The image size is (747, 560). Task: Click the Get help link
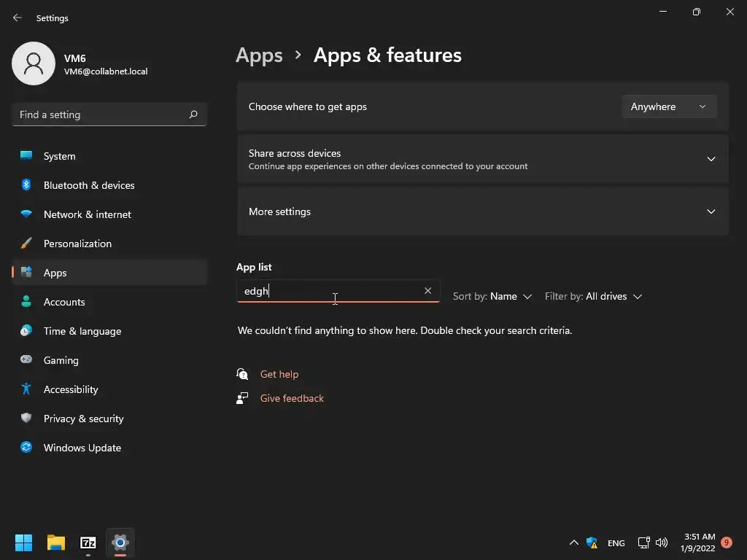click(279, 374)
